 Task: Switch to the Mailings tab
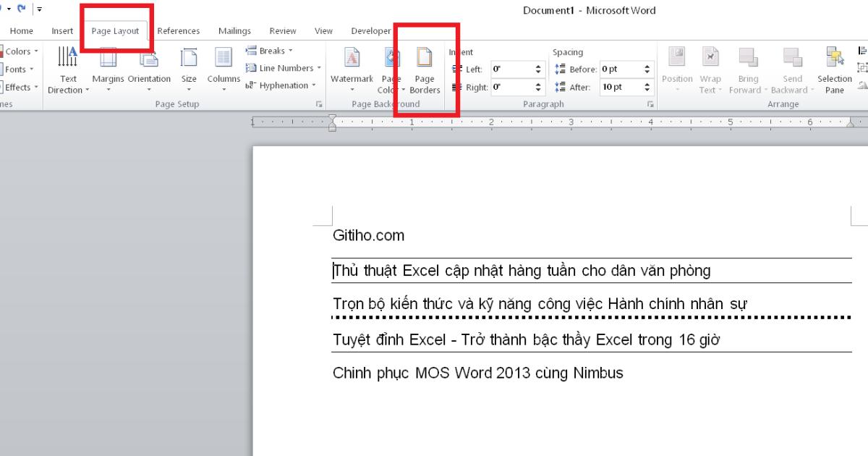[234, 31]
